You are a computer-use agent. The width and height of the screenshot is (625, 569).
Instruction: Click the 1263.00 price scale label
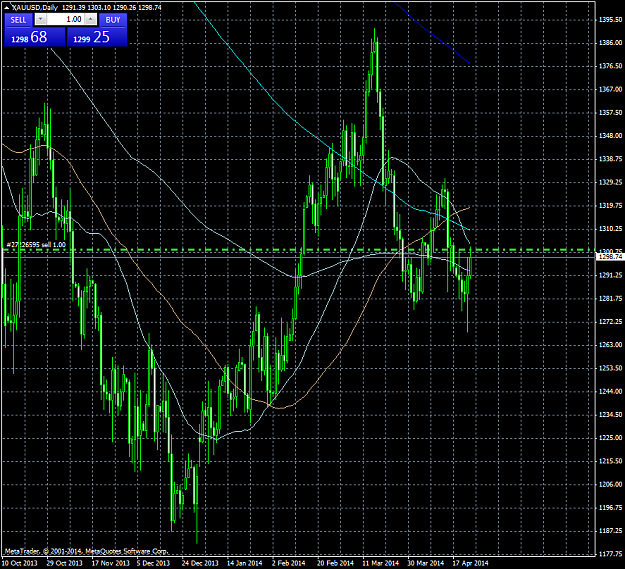point(611,345)
